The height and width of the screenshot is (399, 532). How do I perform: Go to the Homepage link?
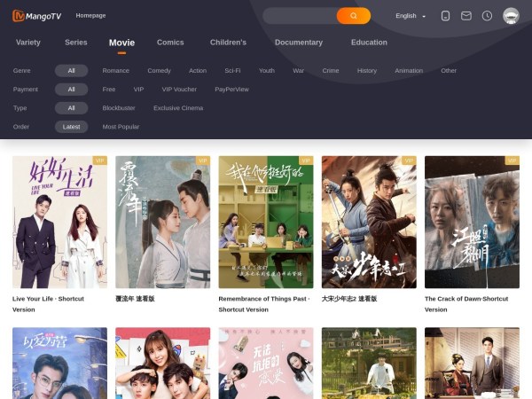(x=90, y=16)
